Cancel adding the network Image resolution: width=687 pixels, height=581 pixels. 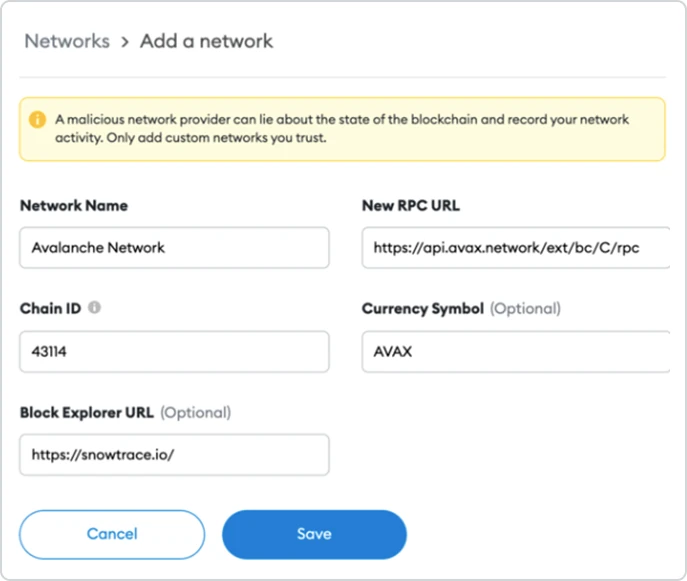pyautogui.click(x=112, y=534)
